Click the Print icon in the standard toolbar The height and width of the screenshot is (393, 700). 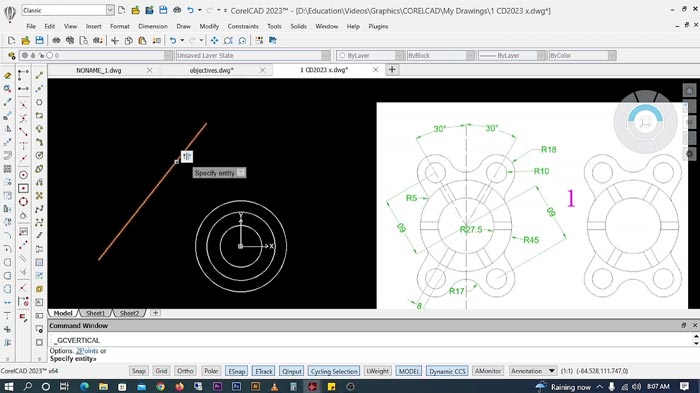pyautogui.click(x=56, y=41)
